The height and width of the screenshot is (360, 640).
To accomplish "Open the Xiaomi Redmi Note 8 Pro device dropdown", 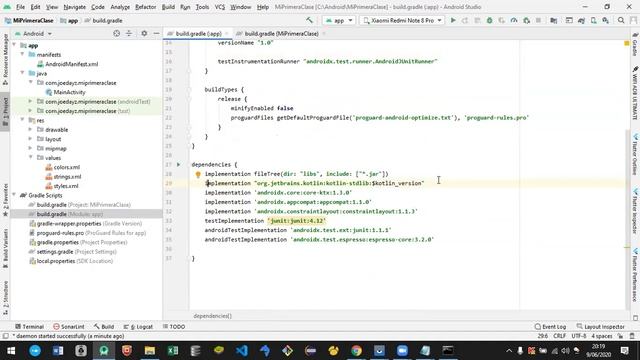I will [x=402, y=20].
